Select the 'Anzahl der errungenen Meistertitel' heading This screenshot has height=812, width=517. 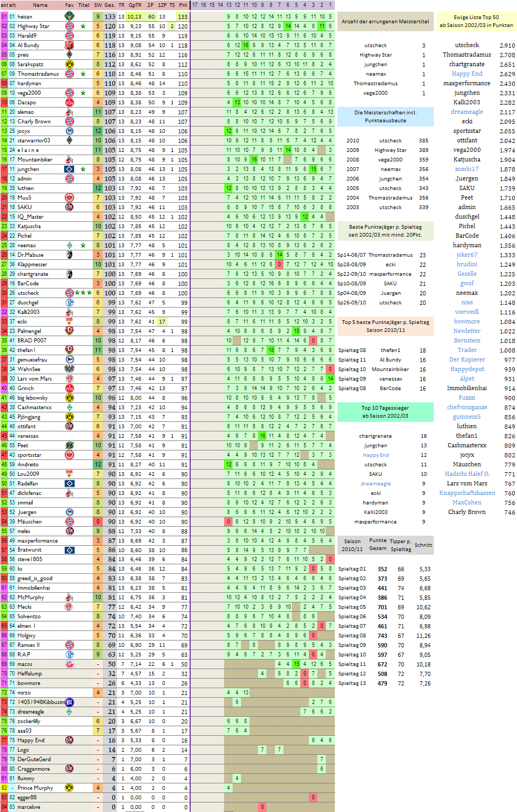(385, 22)
